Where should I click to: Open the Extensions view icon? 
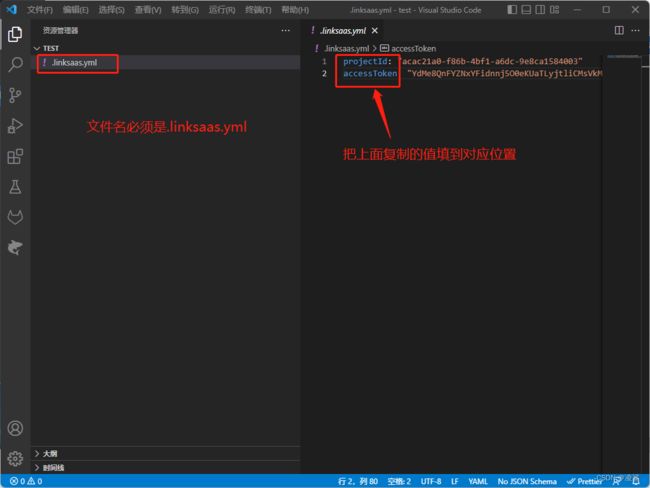(x=15, y=156)
